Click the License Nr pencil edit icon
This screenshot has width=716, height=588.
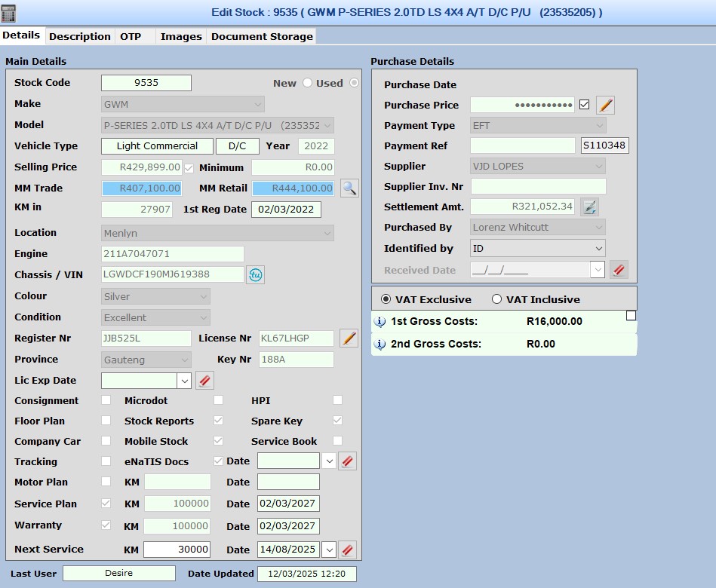pyautogui.click(x=349, y=338)
